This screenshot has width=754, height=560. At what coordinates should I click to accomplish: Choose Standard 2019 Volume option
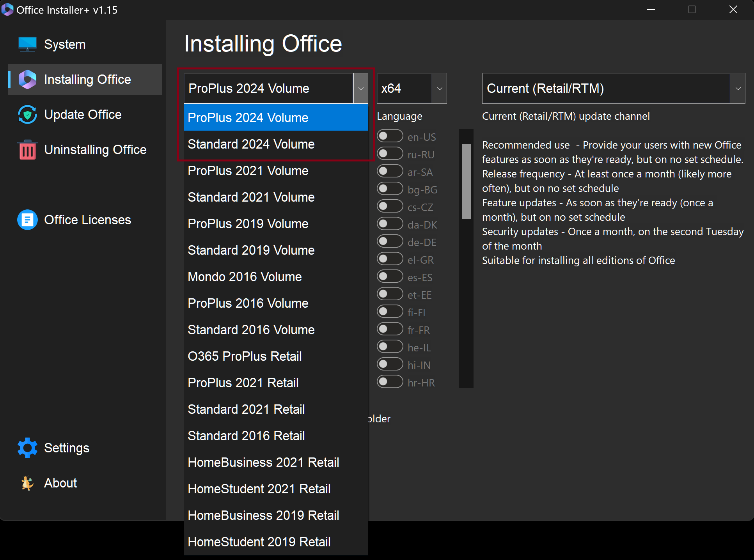[x=276, y=250]
